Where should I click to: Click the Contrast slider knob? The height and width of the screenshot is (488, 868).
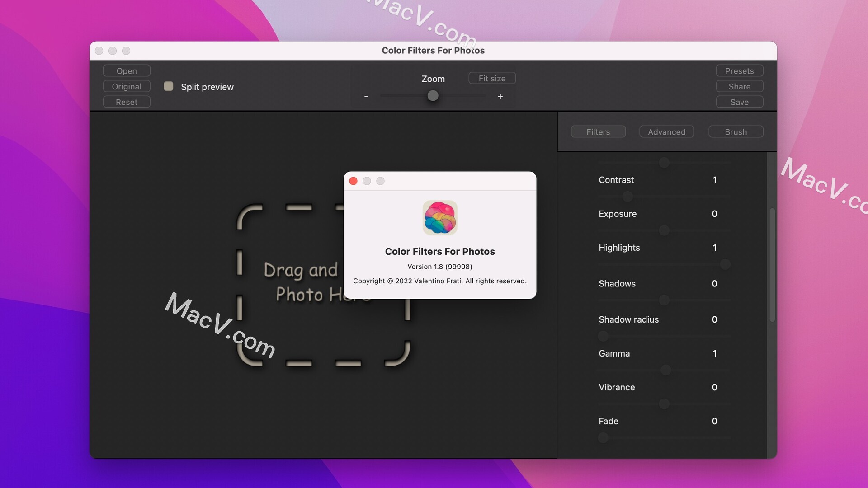(x=627, y=197)
